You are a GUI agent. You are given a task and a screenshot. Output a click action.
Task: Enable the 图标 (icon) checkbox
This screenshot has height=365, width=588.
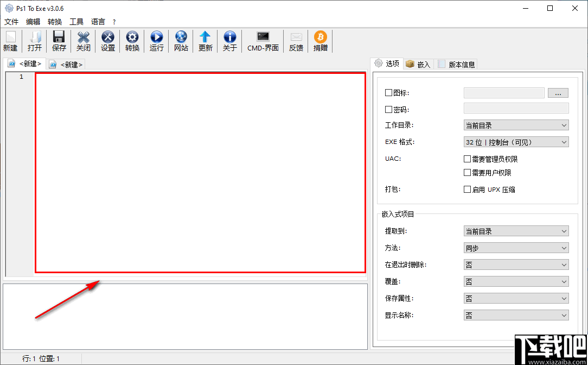pos(389,92)
